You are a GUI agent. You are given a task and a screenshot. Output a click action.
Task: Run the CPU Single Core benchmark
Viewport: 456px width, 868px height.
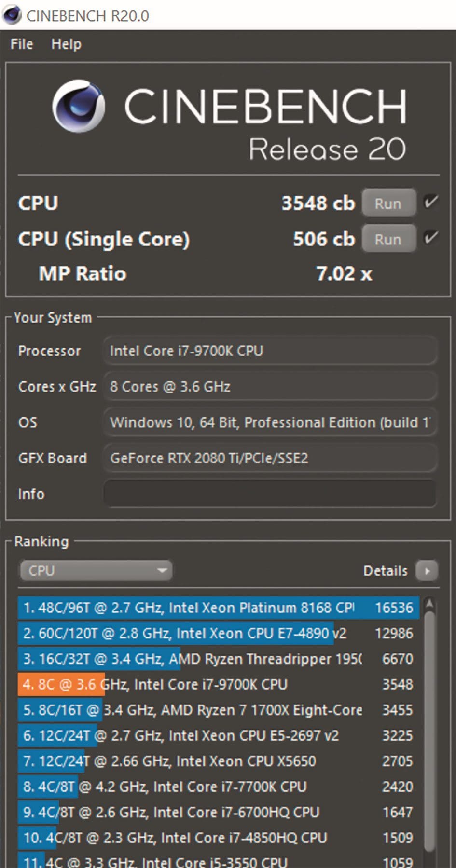388,239
